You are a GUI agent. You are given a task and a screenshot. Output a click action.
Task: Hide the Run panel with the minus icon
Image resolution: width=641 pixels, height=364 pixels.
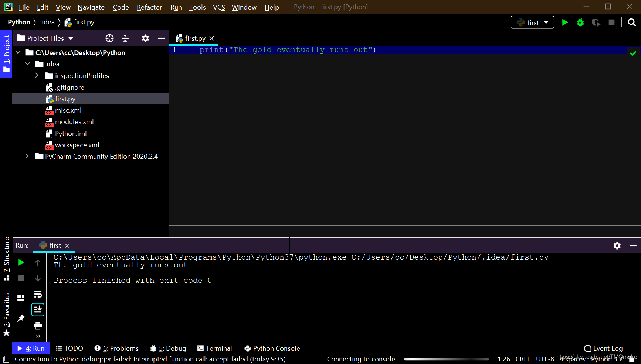[x=633, y=245]
